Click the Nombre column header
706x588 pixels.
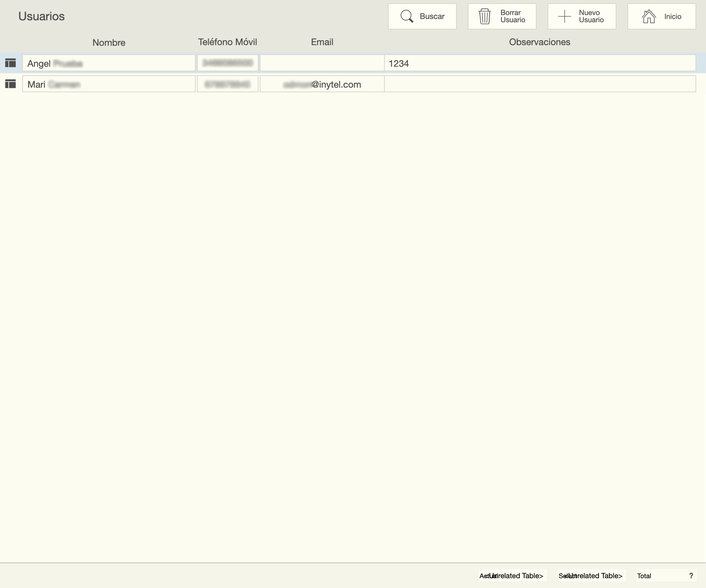tap(109, 43)
